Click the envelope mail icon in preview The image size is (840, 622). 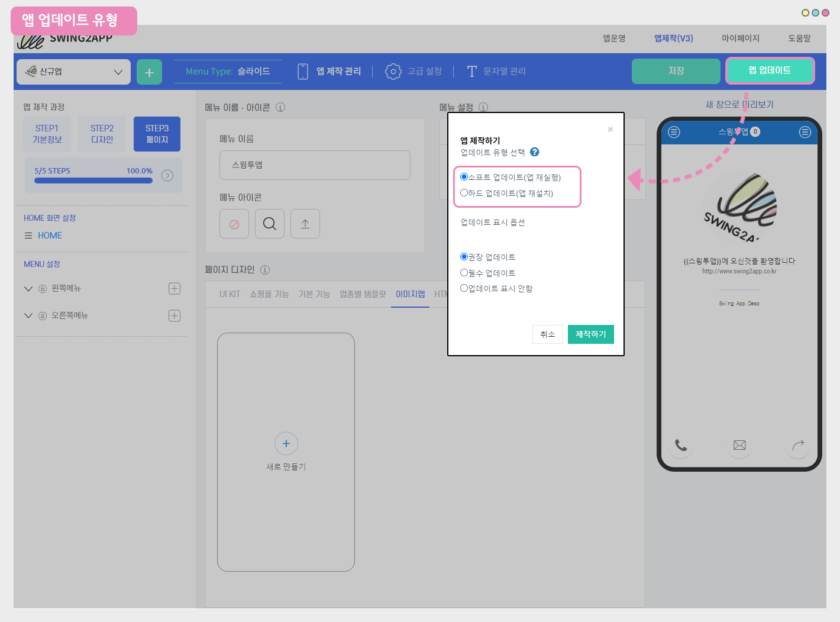tap(739, 445)
